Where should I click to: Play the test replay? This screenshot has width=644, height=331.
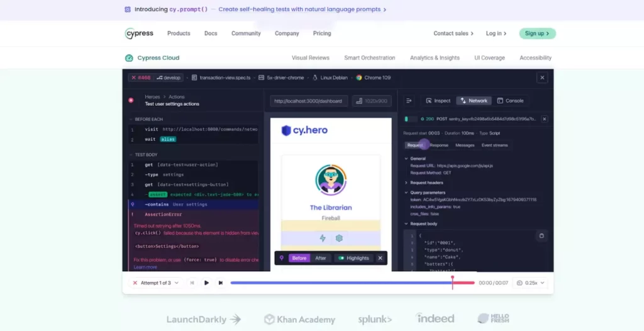tap(206, 283)
